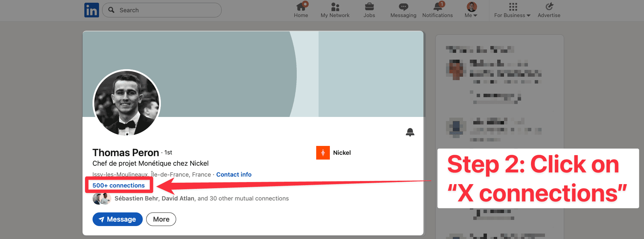Open the 500+ connections link
This screenshot has width=644, height=239.
coord(118,185)
